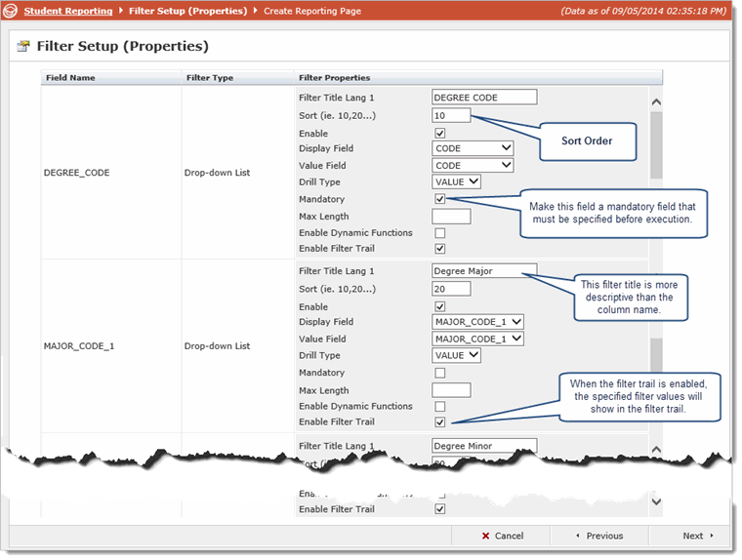
Task: Open Drill Type dropdown for MAJOR_CODE_1
Action: pyautogui.click(x=456, y=356)
